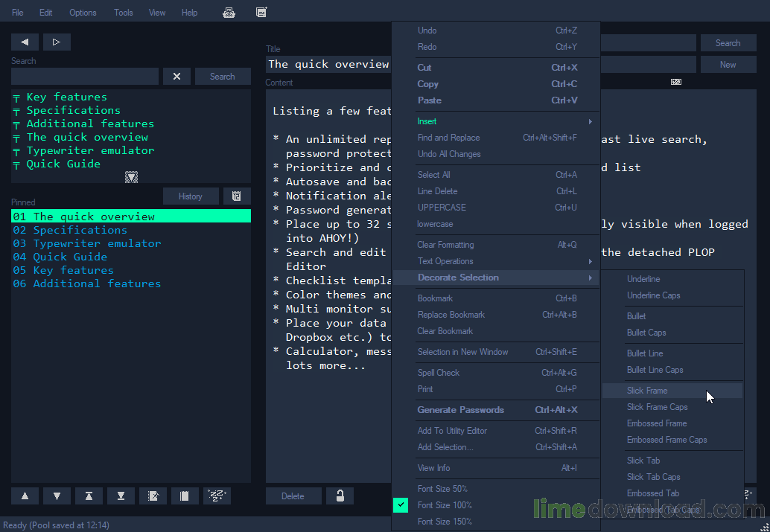Click Bookmark in the context menu

tap(496, 298)
